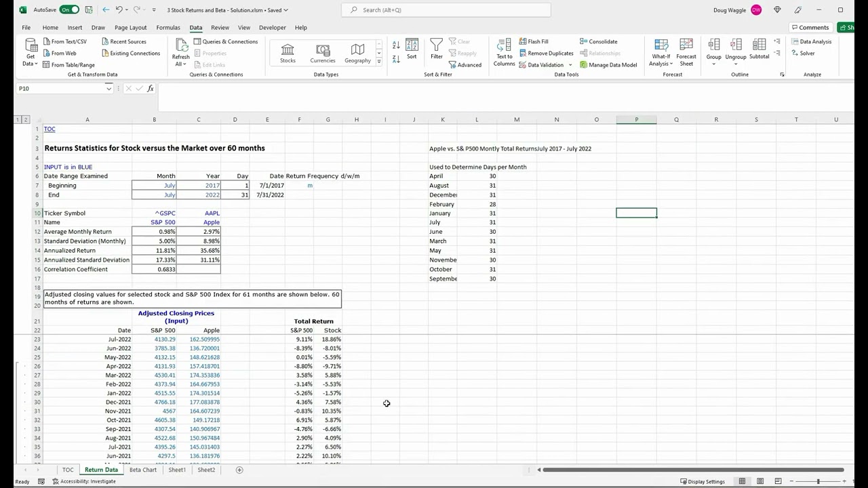Switch to Page Layout view icon
Screen dimensions: 868x488
[760, 481]
